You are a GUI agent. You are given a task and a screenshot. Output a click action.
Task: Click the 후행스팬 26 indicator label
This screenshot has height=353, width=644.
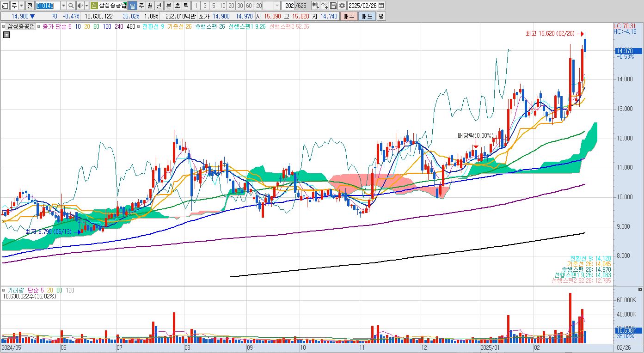click(x=210, y=26)
